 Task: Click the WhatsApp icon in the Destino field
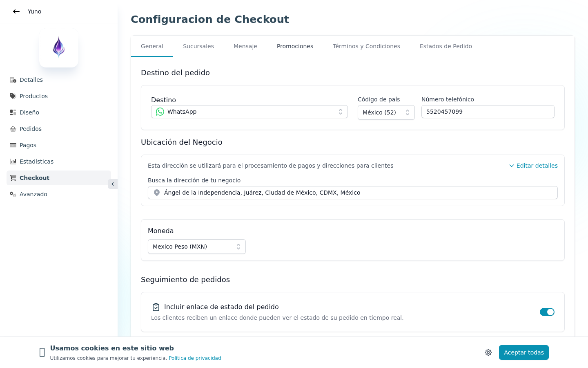[160, 111]
